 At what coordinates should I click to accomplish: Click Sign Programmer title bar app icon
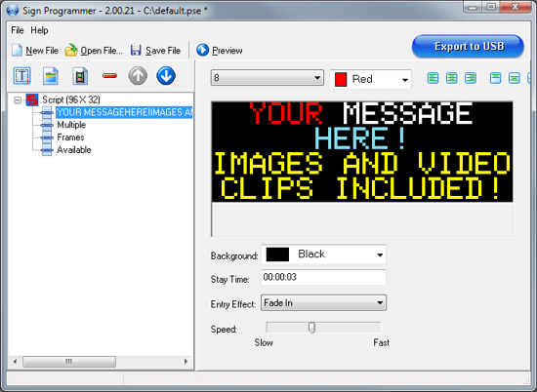pyautogui.click(x=13, y=11)
